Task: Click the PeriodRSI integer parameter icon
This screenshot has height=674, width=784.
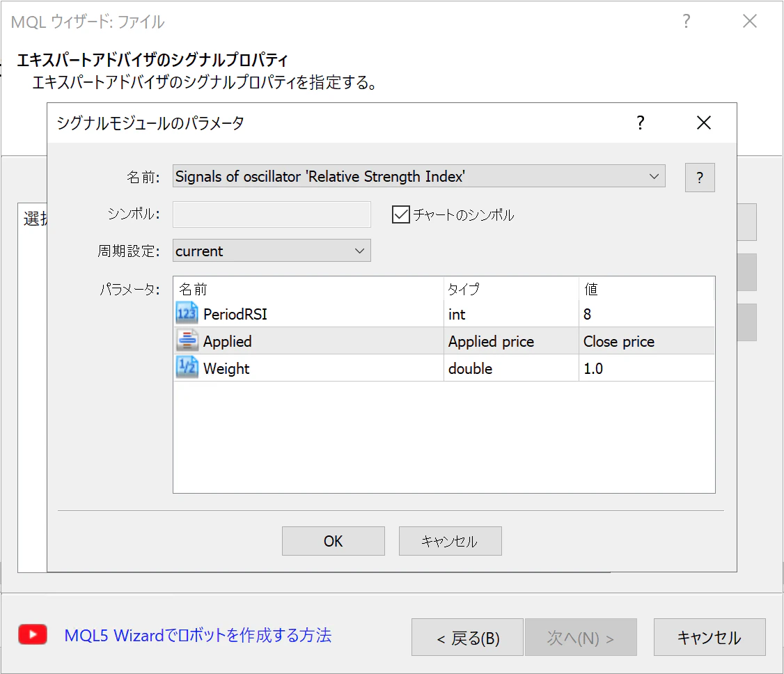Action: pos(187,313)
